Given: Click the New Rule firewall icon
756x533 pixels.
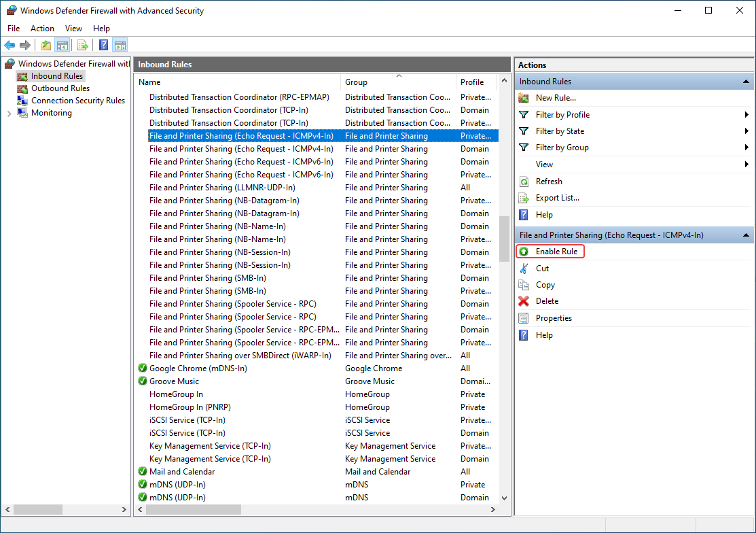Looking at the screenshot, I should (524, 98).
